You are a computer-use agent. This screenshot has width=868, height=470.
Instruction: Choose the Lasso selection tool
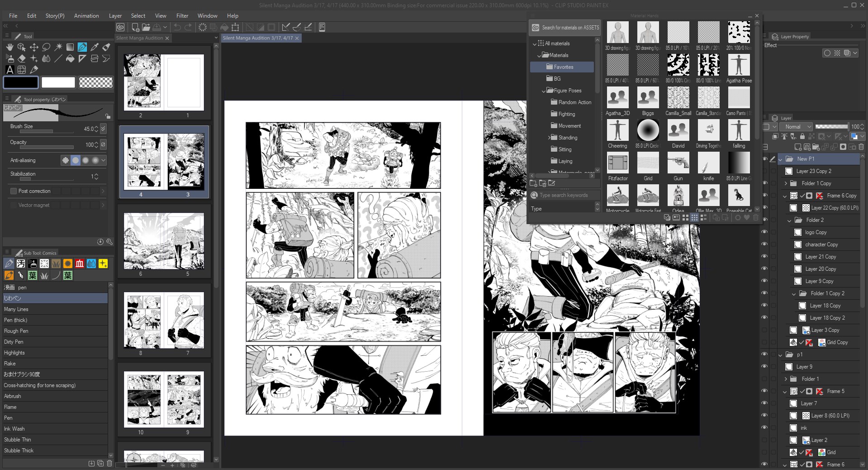46,47
